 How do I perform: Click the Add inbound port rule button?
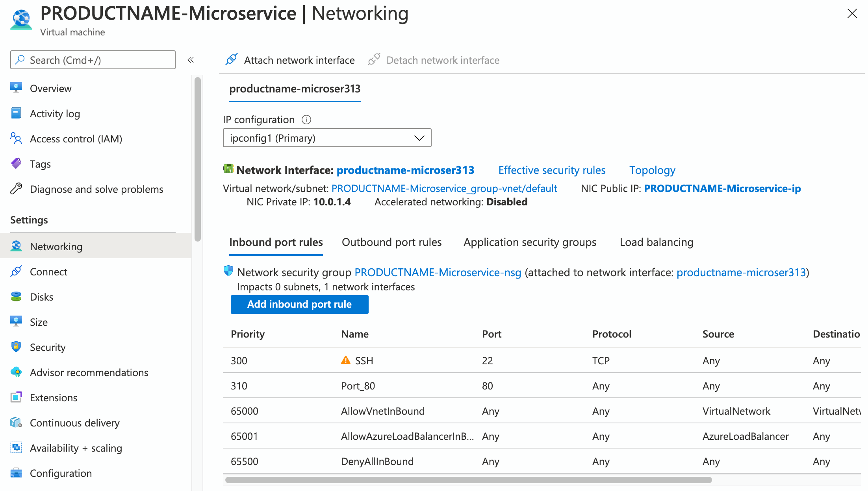pos(299,304)
